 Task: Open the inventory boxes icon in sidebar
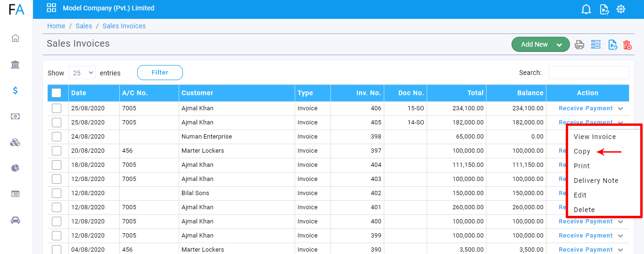15,142
